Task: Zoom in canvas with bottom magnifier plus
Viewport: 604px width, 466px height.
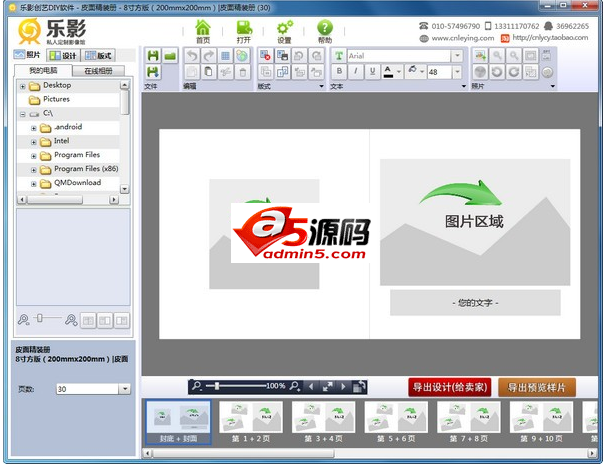Action: tap(295, 386)
